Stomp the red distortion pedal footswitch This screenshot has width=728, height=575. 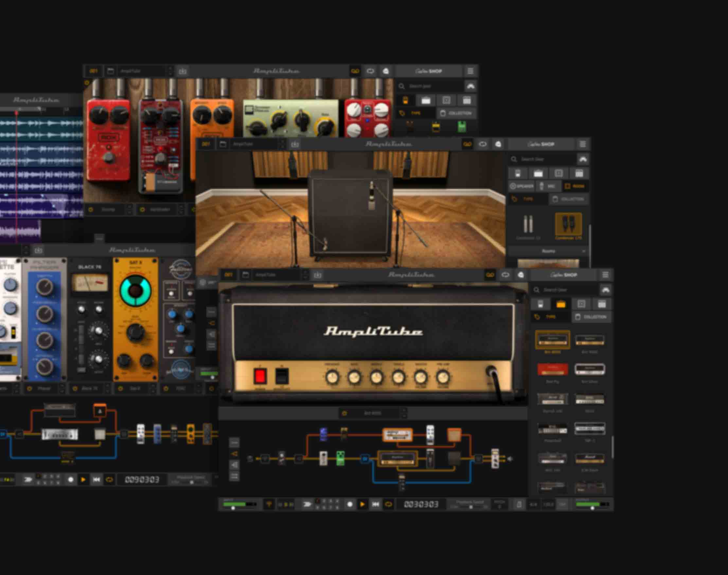click(x=108, y=157)
